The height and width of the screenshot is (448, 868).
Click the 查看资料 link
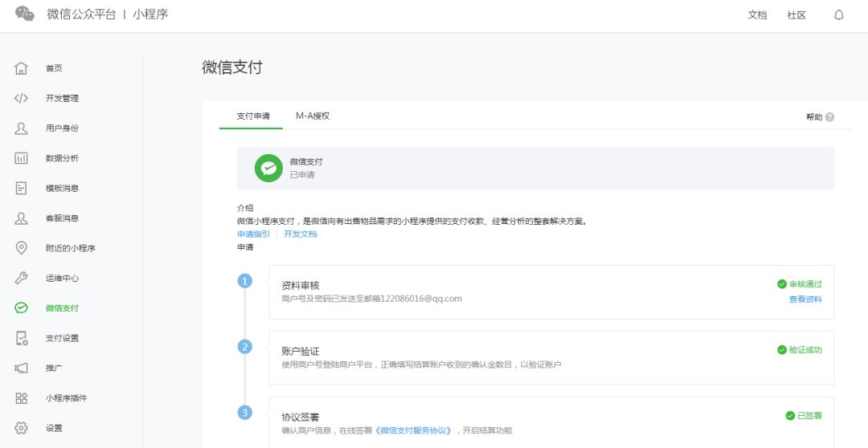point(805,299)
